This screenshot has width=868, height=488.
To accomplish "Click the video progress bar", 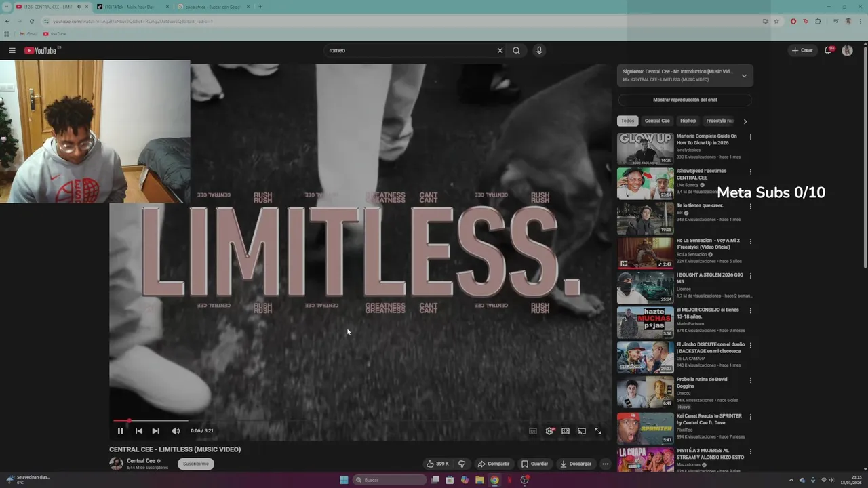I will [359, 420].
